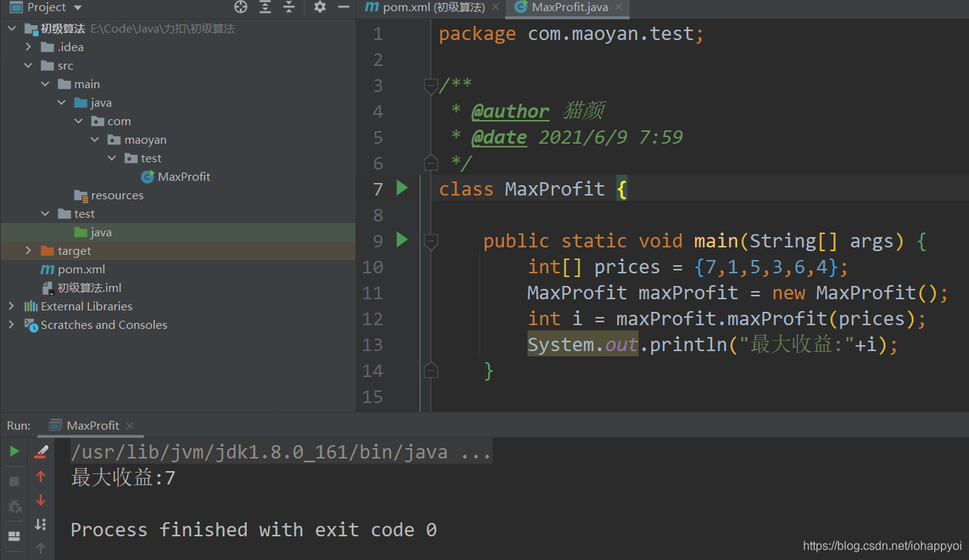Click the attach debugger bug icon

(x=14, y=507)
